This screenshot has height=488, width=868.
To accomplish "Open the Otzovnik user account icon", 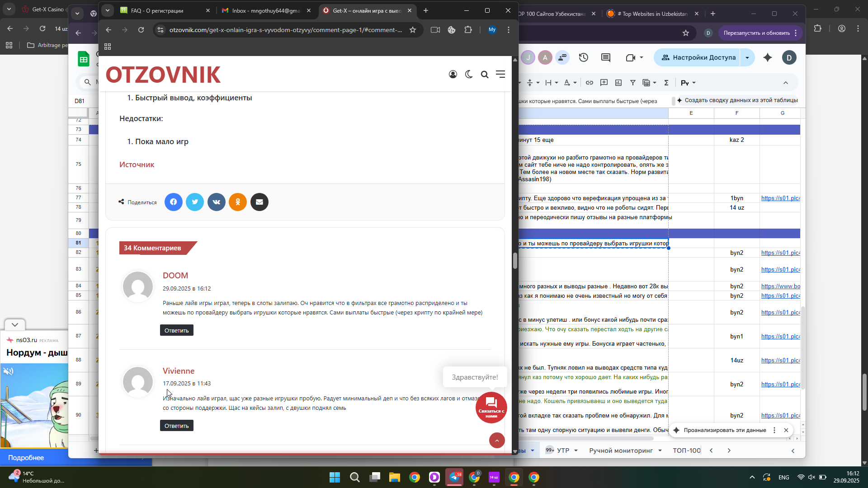I will pos(453,74).
